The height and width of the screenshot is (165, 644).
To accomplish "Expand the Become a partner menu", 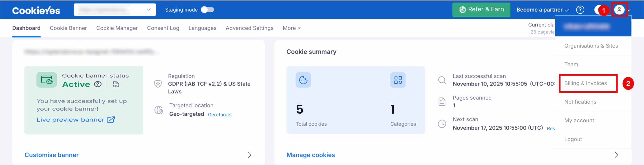I will pos(542,10).
